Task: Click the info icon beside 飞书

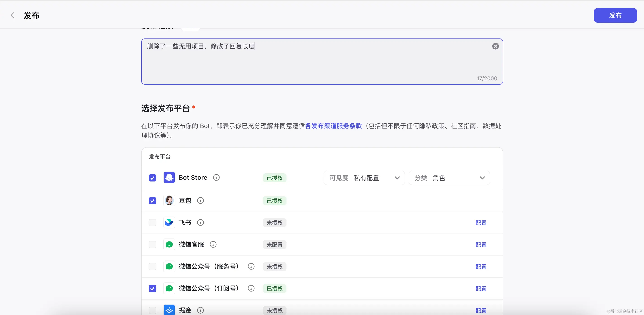Action: click(200, 222)
